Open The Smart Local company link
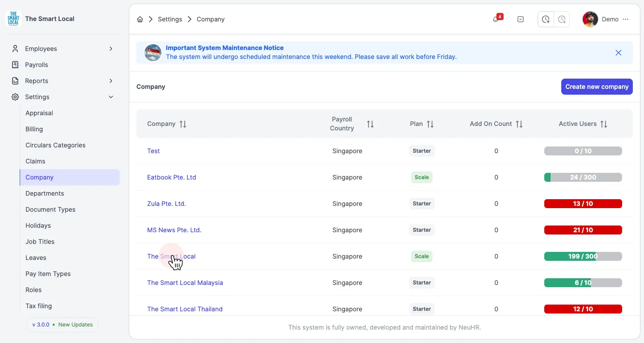The width and height of the screenshot is (644, 343). point(171,256)
